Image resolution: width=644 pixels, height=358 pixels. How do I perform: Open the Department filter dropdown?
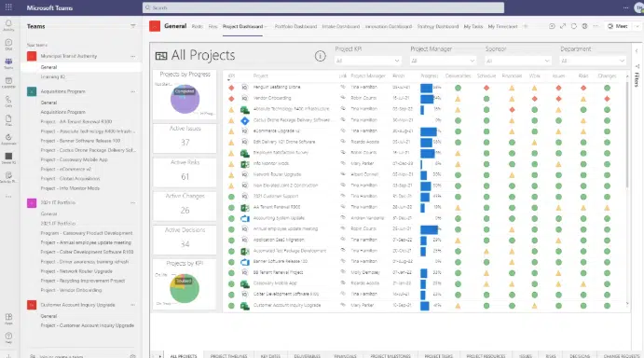(x=593, y=61)
